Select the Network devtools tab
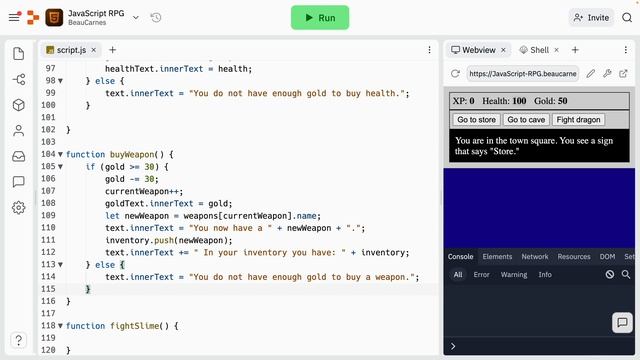Viewport: 640px width, 360px height. 535,257
